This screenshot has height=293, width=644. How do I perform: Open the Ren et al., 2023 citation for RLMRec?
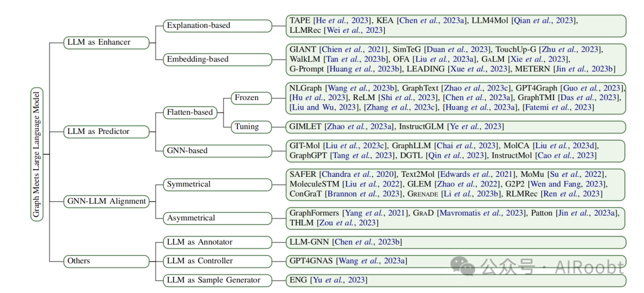click(572, 194)
